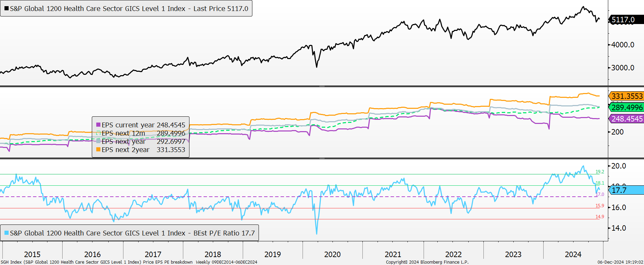
Task: Click the 20.0 P/E axis label
Action: tap(619, 166)
